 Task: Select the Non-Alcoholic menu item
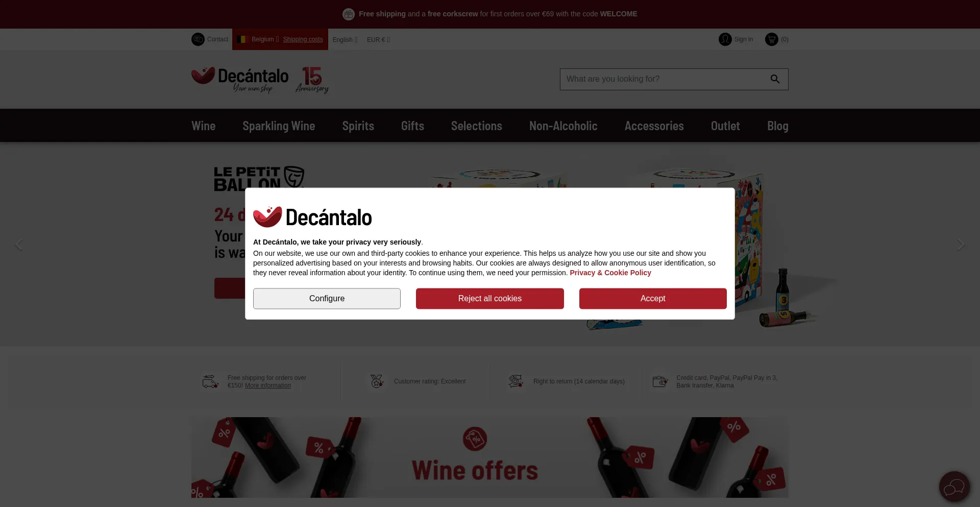[563, 126]
